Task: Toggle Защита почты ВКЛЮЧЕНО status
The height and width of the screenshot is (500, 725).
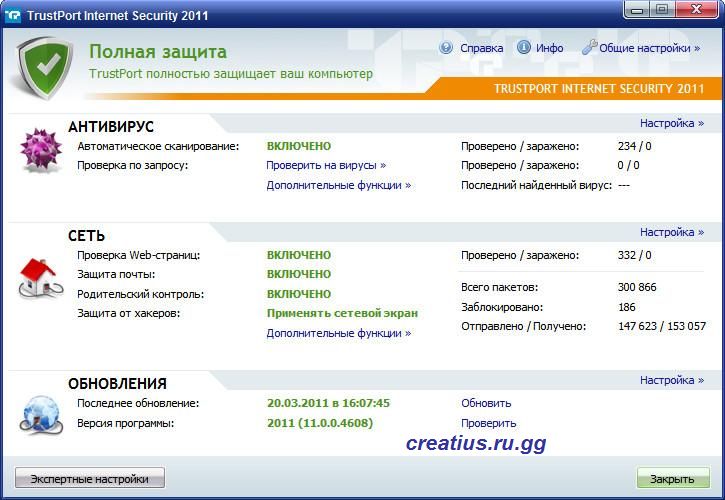Action: [x=299, y=274]
